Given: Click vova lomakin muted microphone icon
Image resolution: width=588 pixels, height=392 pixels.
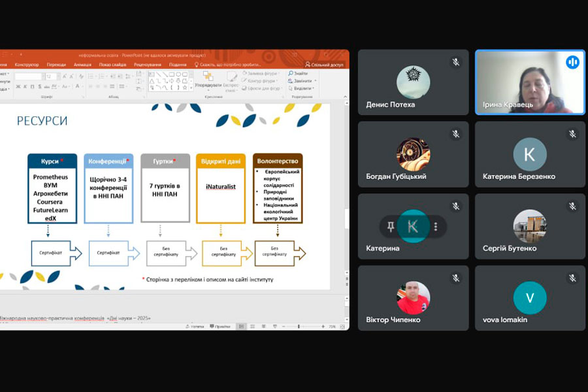Looking at the screenshot, I should point(572,278).
